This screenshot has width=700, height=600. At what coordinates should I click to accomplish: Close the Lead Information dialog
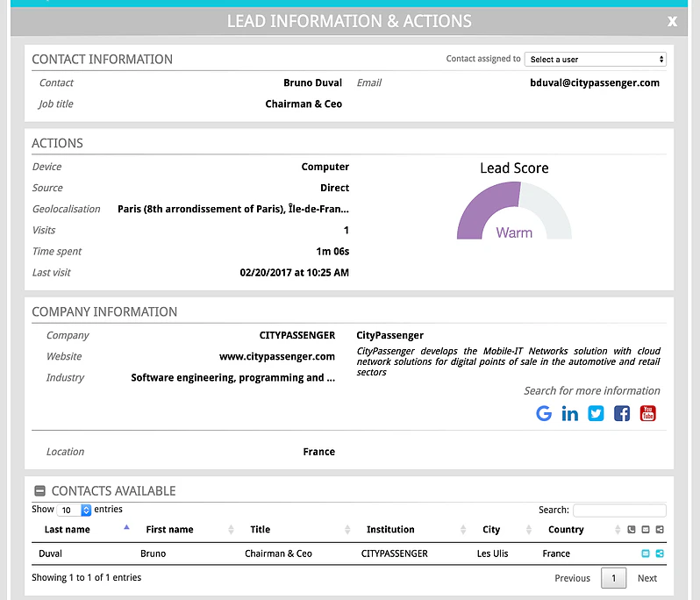pos(672,21)
